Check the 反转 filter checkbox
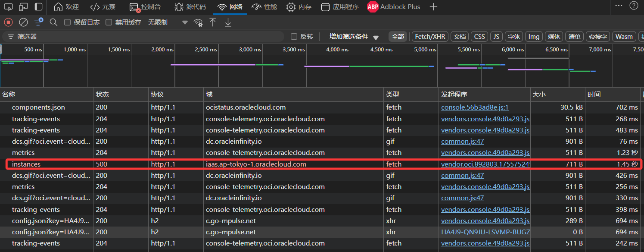The image size is (644, 252). (294, 37)
